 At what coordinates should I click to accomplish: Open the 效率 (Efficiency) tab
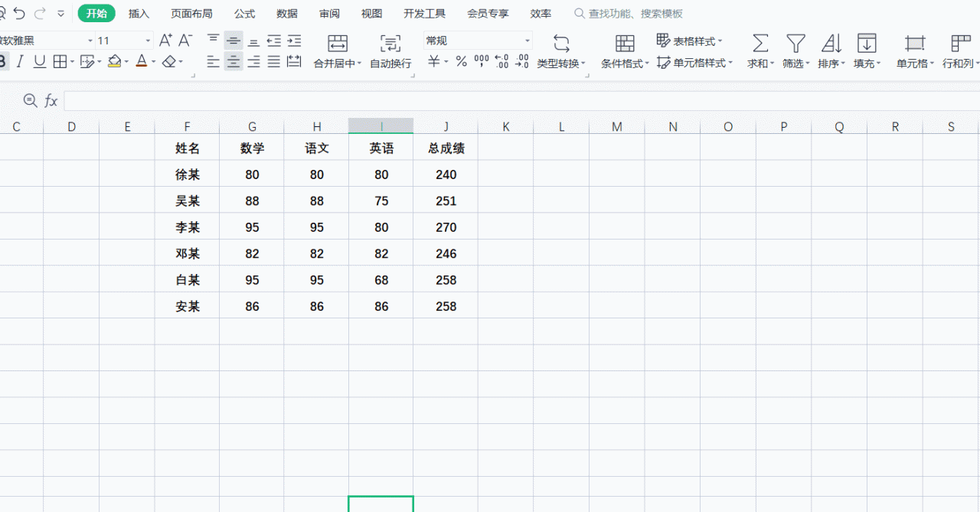541,14
